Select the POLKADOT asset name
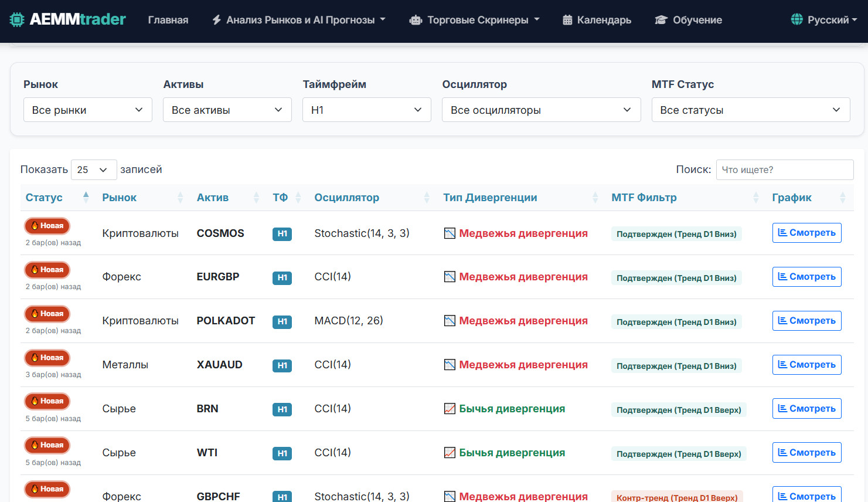This screenshot has height=502, width=868. (x=226, y=321)
